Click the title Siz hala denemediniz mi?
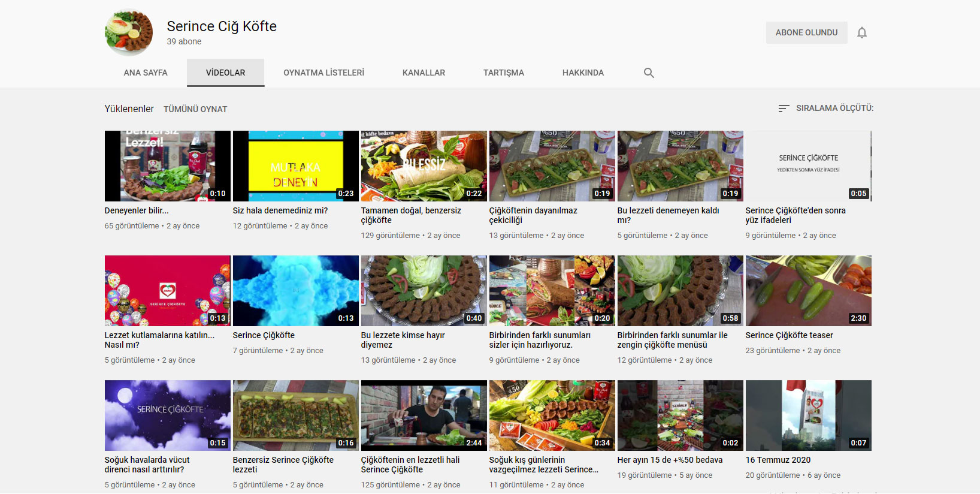 [x=280, y=210]
